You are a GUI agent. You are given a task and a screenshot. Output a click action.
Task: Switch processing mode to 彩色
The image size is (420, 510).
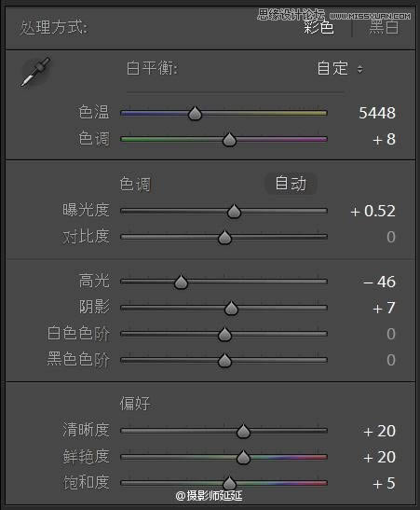pyautogui.click(x=318, y=27)
